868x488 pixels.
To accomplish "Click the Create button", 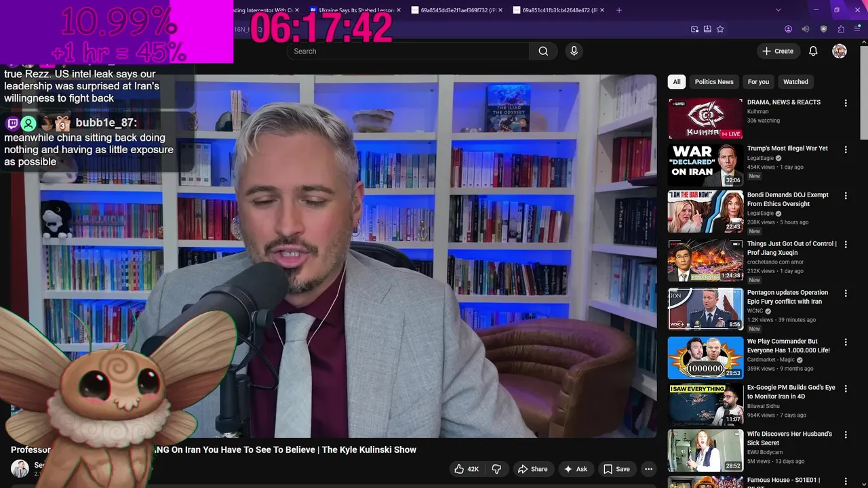I will (x=778, y=51).
